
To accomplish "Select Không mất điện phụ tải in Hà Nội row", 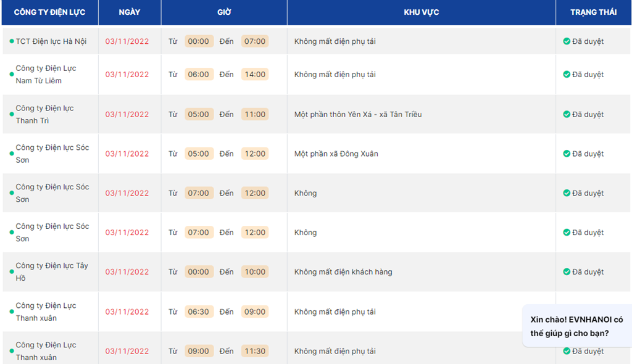I will pos(335,41).
